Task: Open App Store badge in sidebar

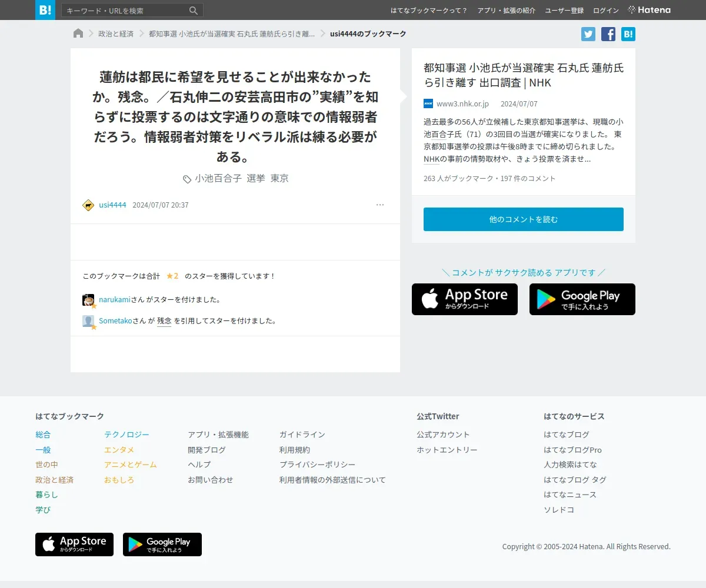Action: coord(465,299)
